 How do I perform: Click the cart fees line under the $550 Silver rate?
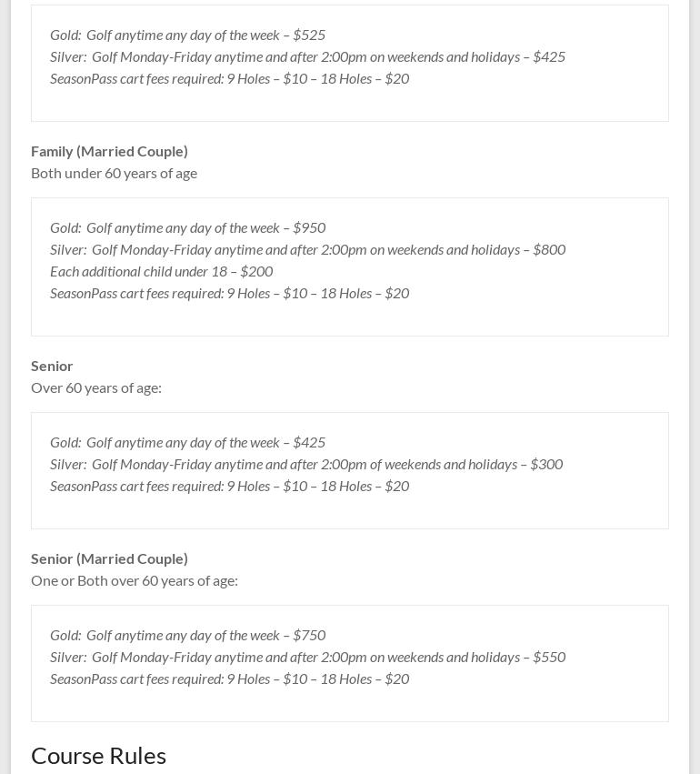[x=229, y=679]
